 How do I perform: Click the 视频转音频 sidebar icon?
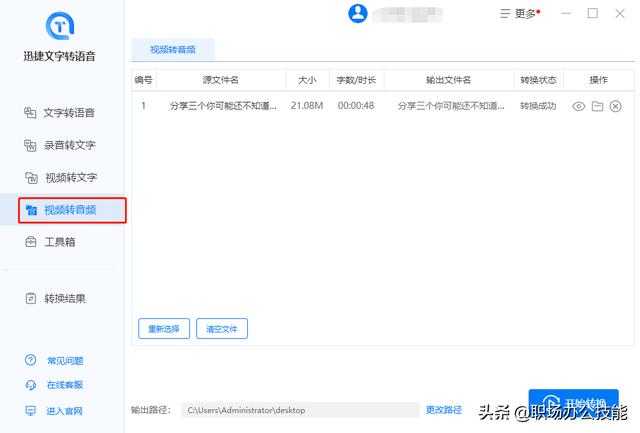(x=31, y=210)
